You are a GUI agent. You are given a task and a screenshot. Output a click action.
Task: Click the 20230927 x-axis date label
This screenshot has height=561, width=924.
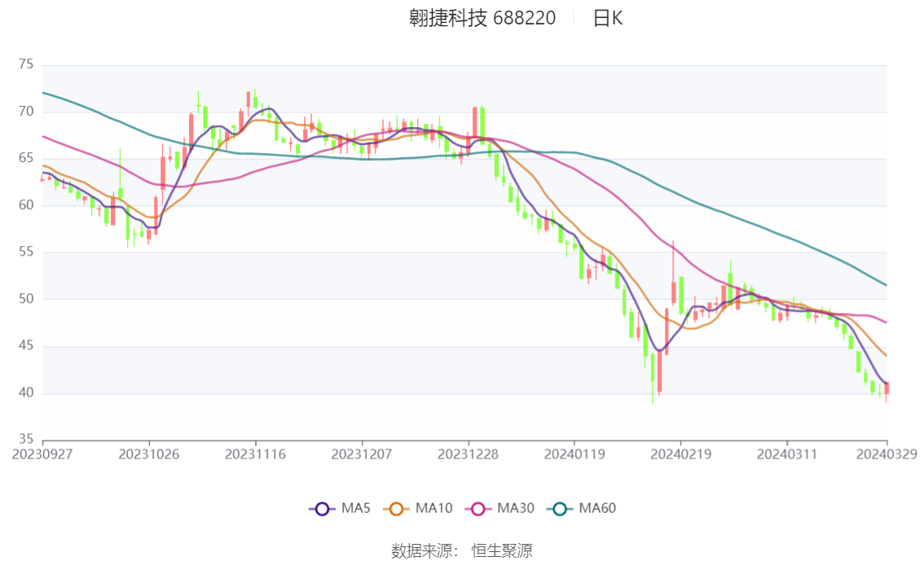(x=42, y=454)
